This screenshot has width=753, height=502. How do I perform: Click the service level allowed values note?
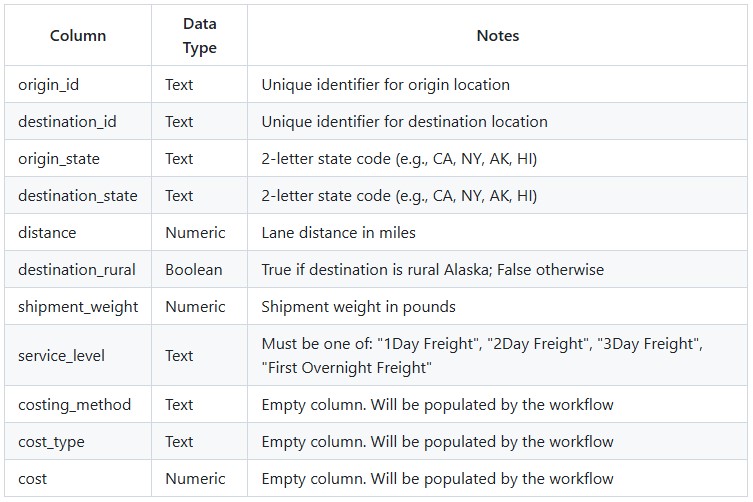click(482, 355)
